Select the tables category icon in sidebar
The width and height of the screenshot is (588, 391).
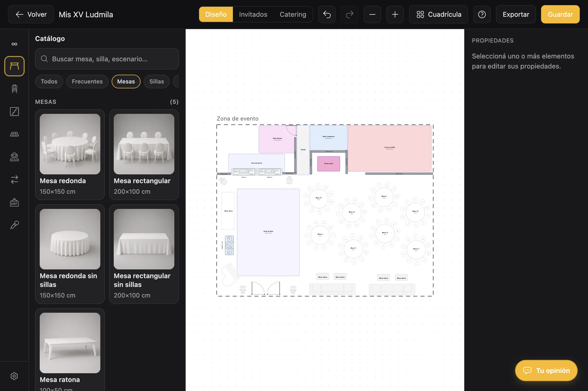(x=14, y=66)
